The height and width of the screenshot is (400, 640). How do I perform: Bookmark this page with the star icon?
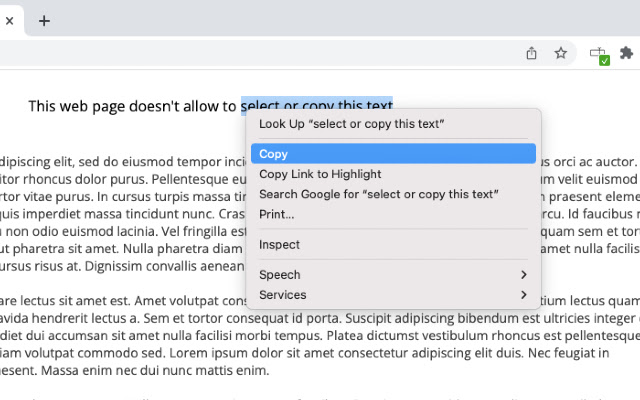pos(561,53)
